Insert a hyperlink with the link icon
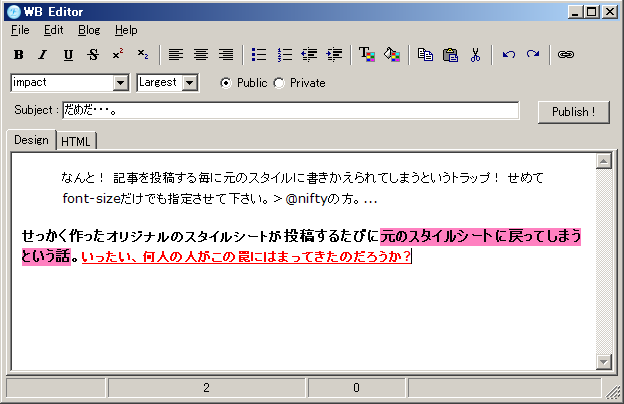Viewport: 624px width, 404px height. click(x=566, y=55)
